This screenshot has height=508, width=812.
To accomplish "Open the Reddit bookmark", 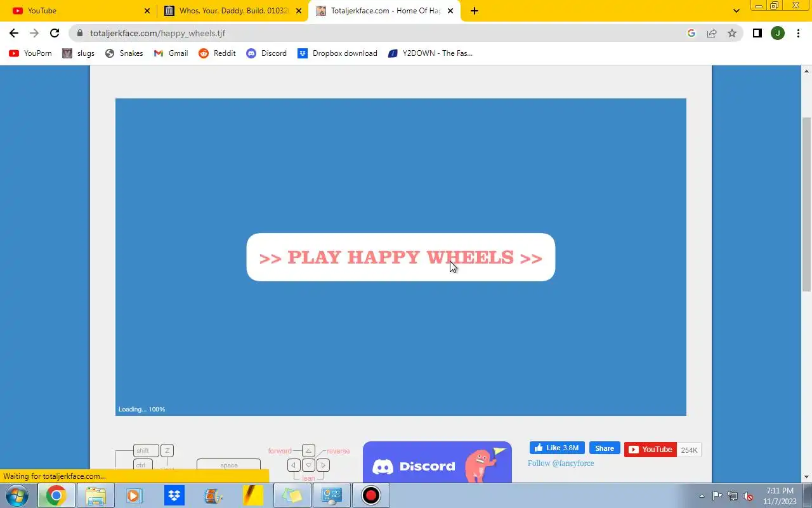I will pos(218,53).
